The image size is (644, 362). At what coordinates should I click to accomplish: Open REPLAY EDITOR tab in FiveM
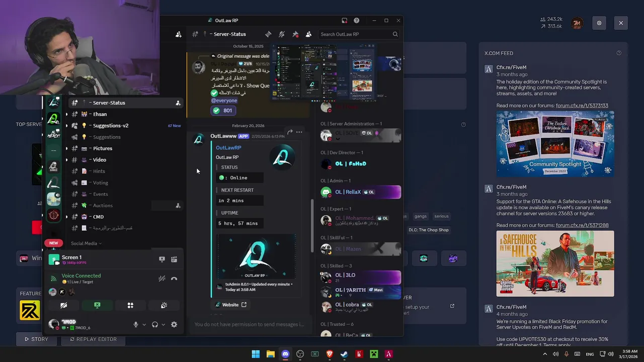pos(93,339)
